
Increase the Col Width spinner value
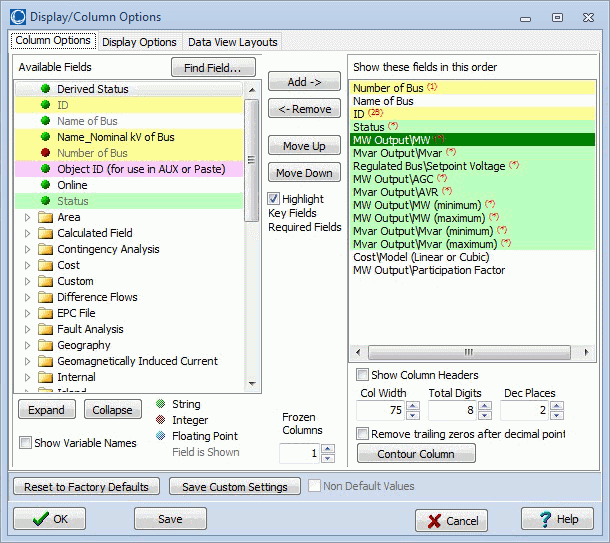tap(413, 406)
